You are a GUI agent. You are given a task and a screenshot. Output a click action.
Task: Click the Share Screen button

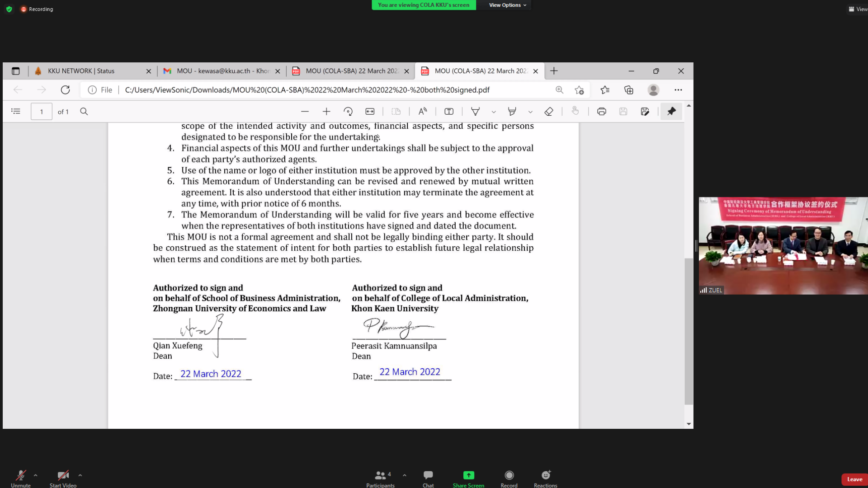(x=468, y=479)
